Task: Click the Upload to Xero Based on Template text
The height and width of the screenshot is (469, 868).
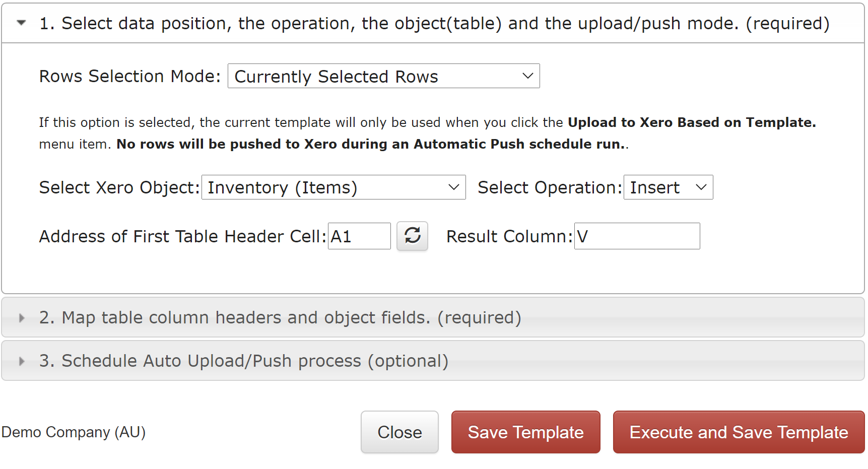Action: tap(692, 122)
